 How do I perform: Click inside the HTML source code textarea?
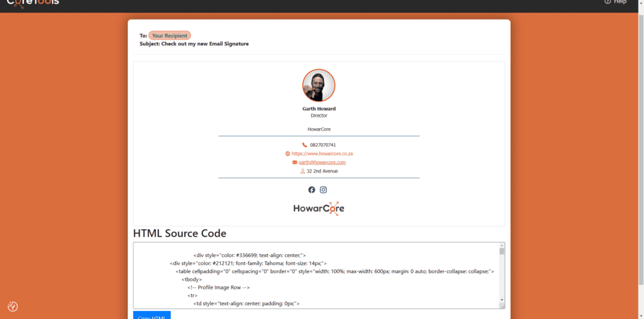pyautogui.click(x=316, y=276)
